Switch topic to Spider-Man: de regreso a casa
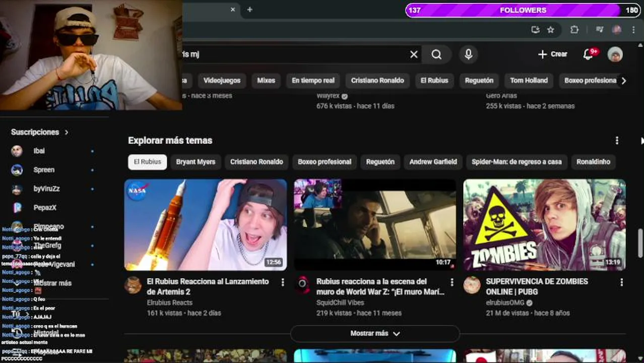Viewport: 644px width, 363px height. coord(517,162)
